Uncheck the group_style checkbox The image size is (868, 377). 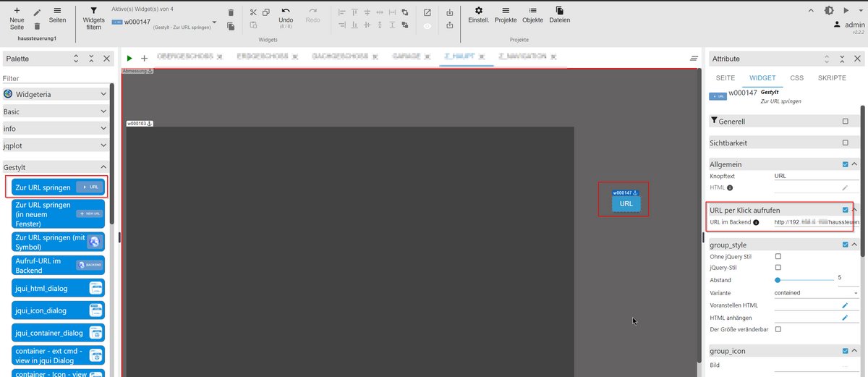point(846,245)
